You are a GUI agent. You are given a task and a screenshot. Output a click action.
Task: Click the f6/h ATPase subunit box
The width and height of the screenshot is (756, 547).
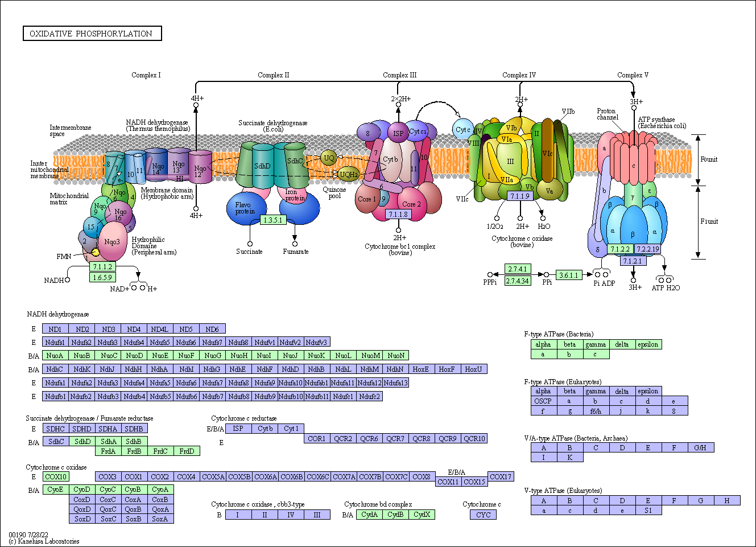[x=596, y=410]
